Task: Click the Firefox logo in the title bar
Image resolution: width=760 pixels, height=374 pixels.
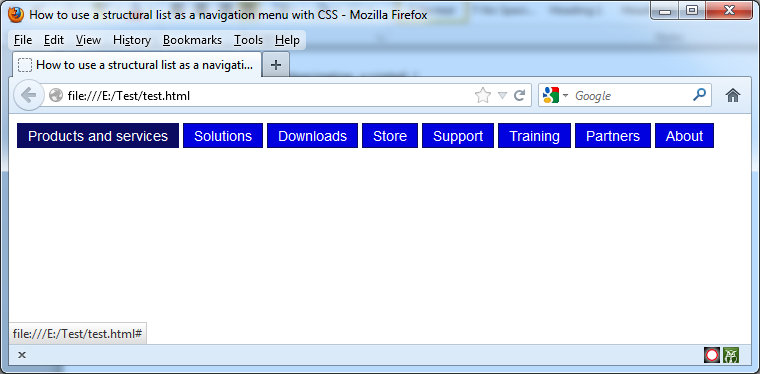Action: click(x=16, y=15)
